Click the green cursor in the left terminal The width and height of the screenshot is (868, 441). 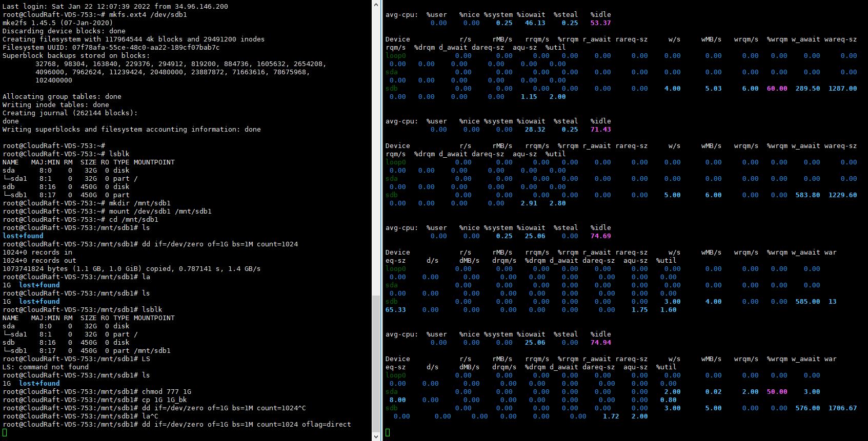(x=5, y=433)
